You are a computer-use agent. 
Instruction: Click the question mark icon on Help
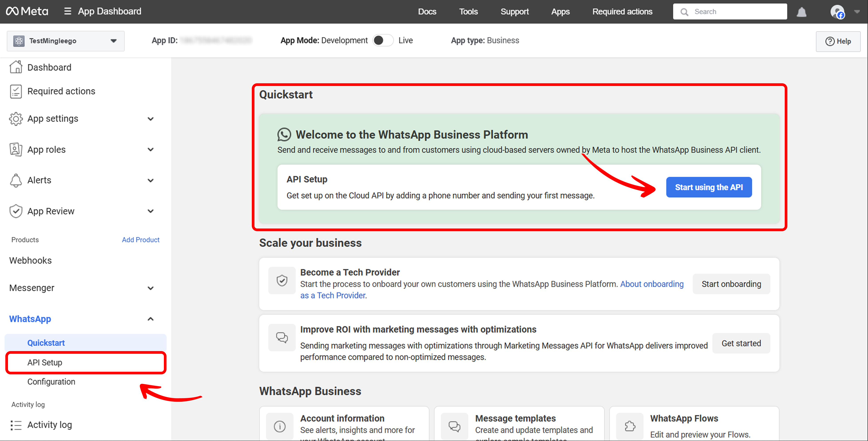pyautogui.click(x=830, y=42)
